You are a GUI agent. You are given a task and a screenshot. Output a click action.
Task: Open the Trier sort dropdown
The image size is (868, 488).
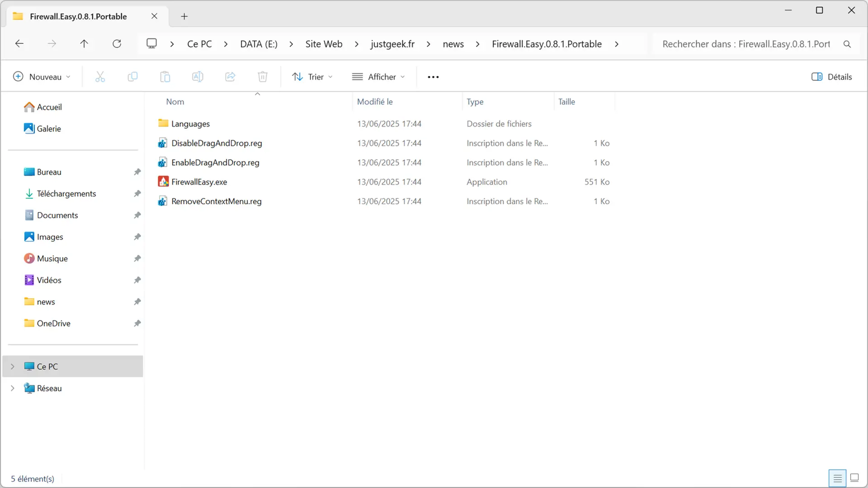pyautogui.click(x=312, y=77)
